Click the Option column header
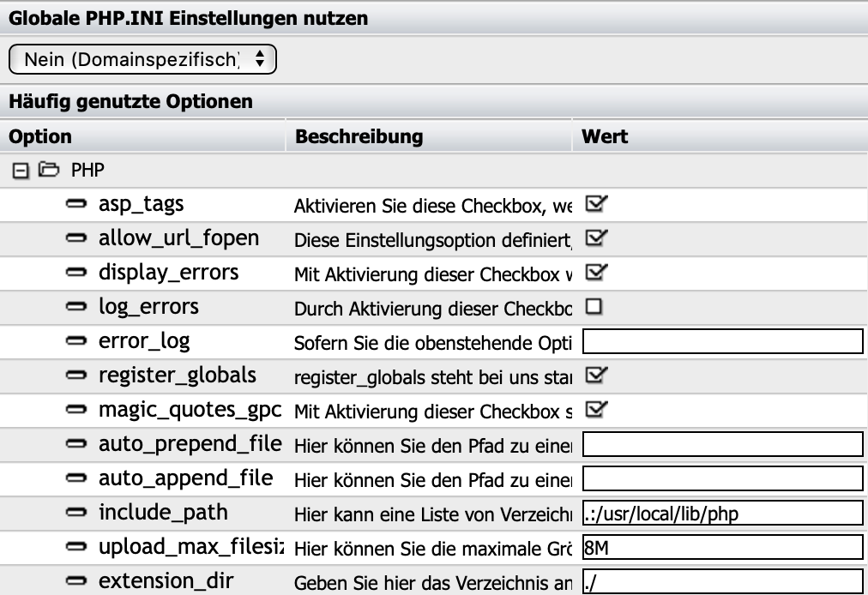This screenshot has height=595, width=868. click(x=40, y=136)
